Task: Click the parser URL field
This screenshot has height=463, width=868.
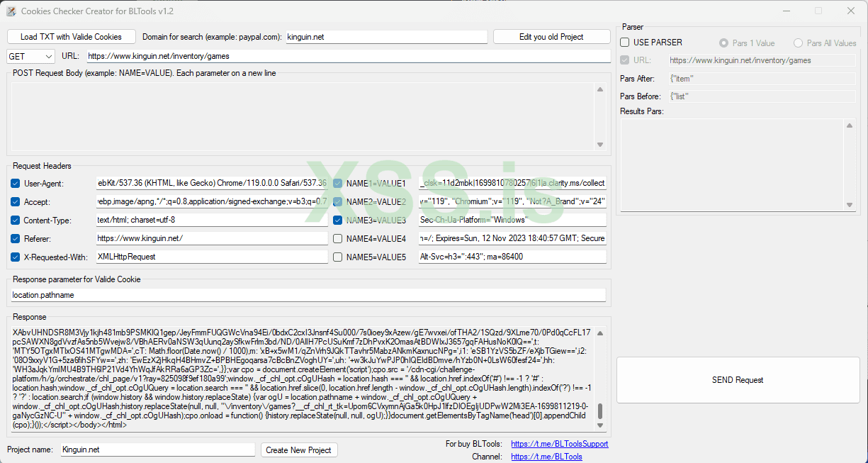Action: pyautogui.click(x=762, y=61)
